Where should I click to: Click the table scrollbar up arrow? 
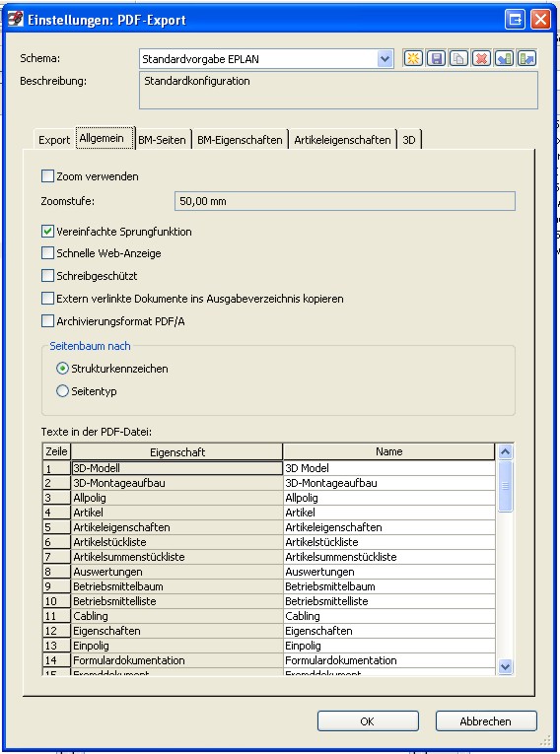pos(505,451)
